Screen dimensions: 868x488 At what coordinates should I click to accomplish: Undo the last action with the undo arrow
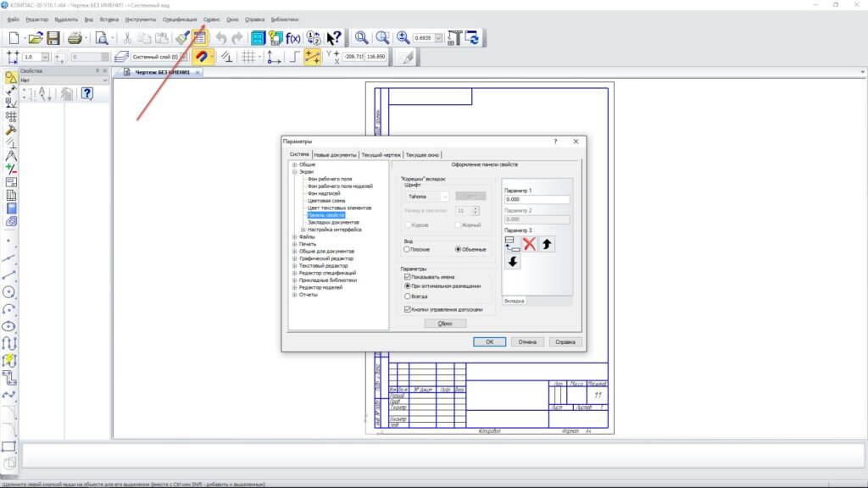point(221,37)
